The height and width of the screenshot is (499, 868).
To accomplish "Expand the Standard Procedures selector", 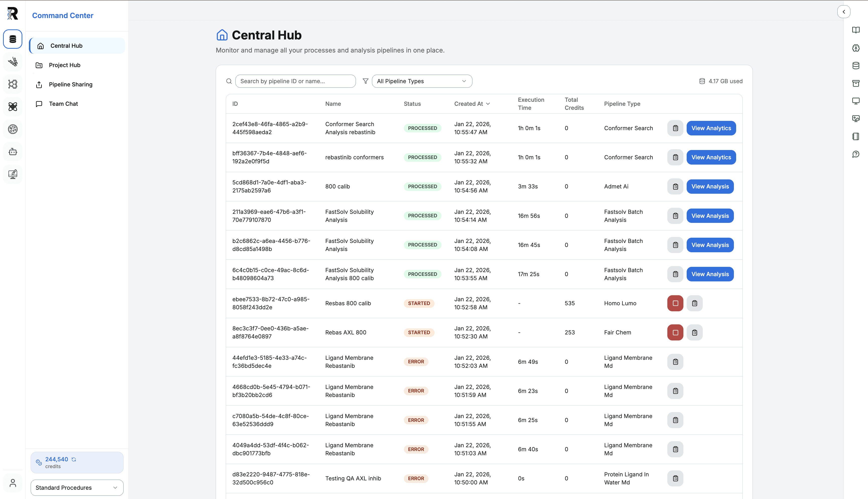I will [77, 487].
